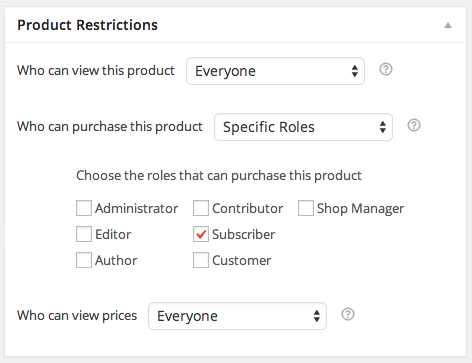Viewport: 472px width, 363px height.
Task: Collapse the Product Restrictions panel arrow
Action: pos(448,25)
